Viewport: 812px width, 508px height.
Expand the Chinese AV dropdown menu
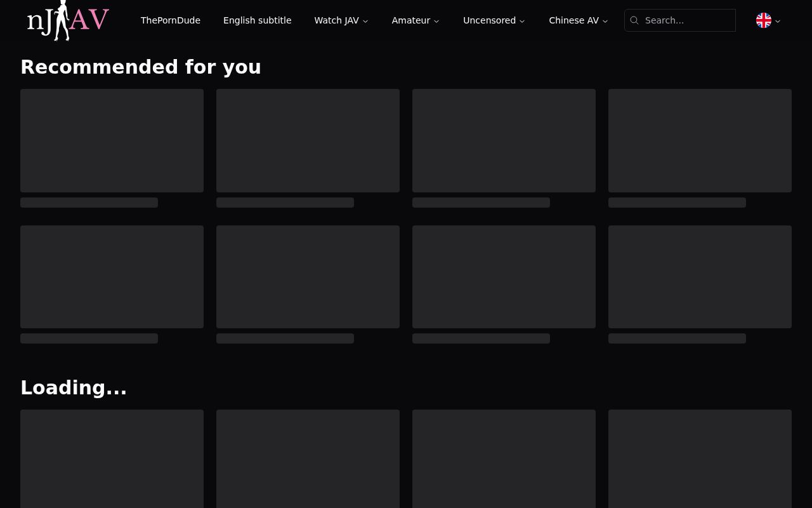pyautogui.click(x=579, y=20)
